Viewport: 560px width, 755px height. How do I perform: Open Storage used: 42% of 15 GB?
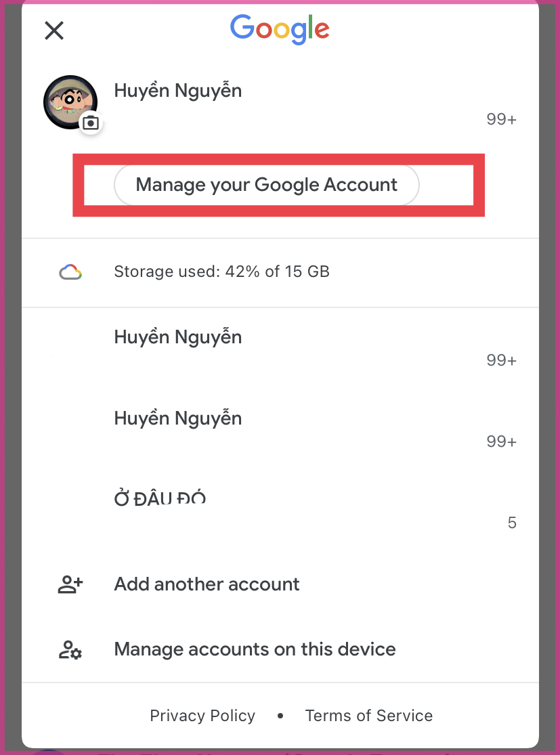point(280,272)
